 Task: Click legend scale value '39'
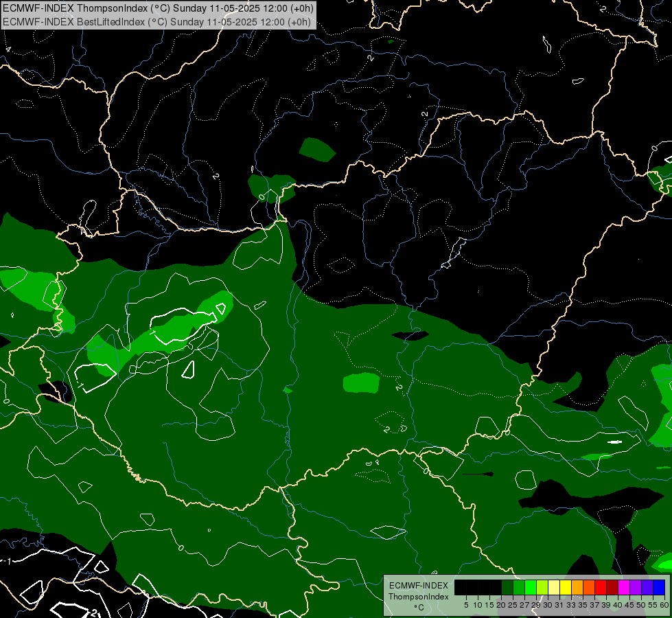point(606,605)
